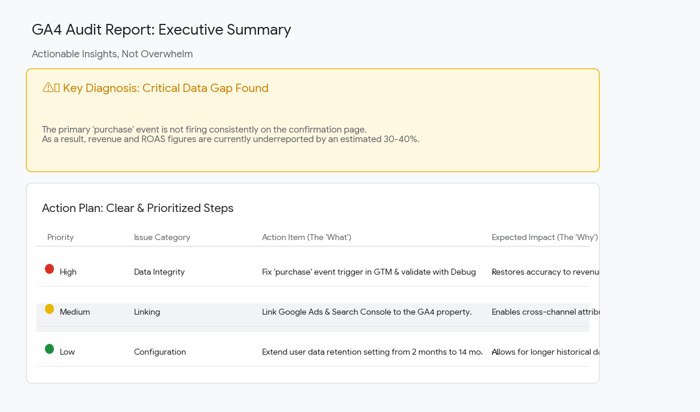Viewport: 700px width, 412px height.
Task: Click the GA4 Audit Report title
Action: click(161, 30)
